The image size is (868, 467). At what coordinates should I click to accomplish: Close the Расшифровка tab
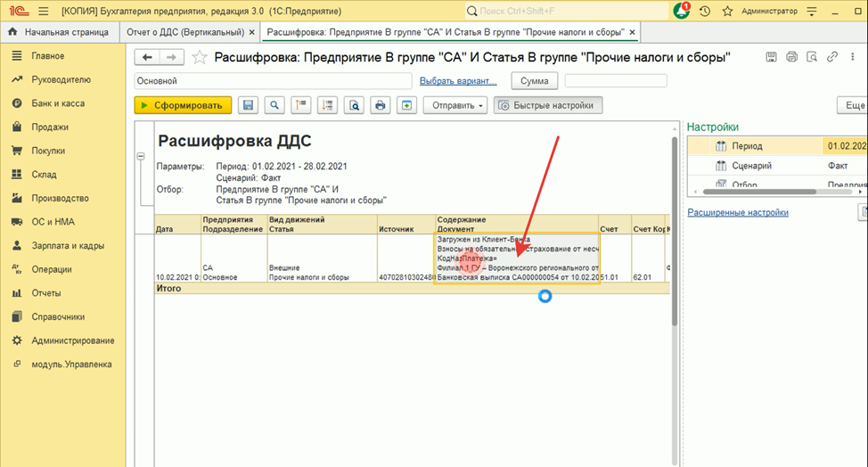tap(632, 33)
